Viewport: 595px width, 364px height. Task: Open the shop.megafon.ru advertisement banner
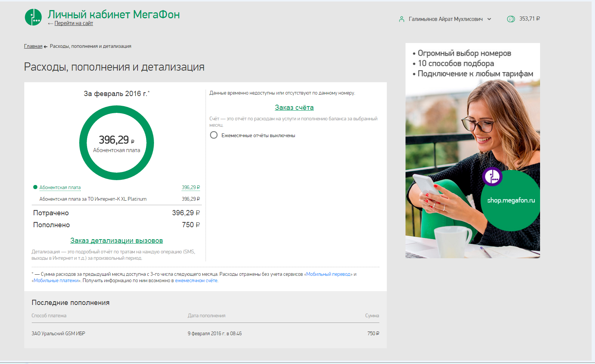pos(473,151)
